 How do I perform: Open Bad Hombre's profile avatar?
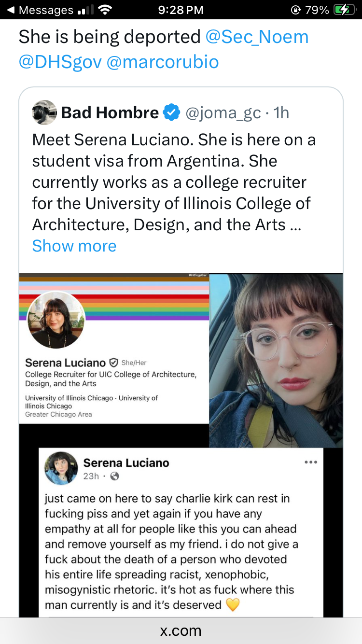coord(44,112)
